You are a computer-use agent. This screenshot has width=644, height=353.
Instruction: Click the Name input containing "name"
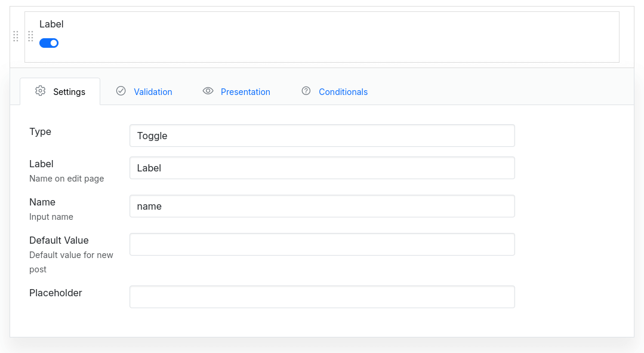(322, 206)
